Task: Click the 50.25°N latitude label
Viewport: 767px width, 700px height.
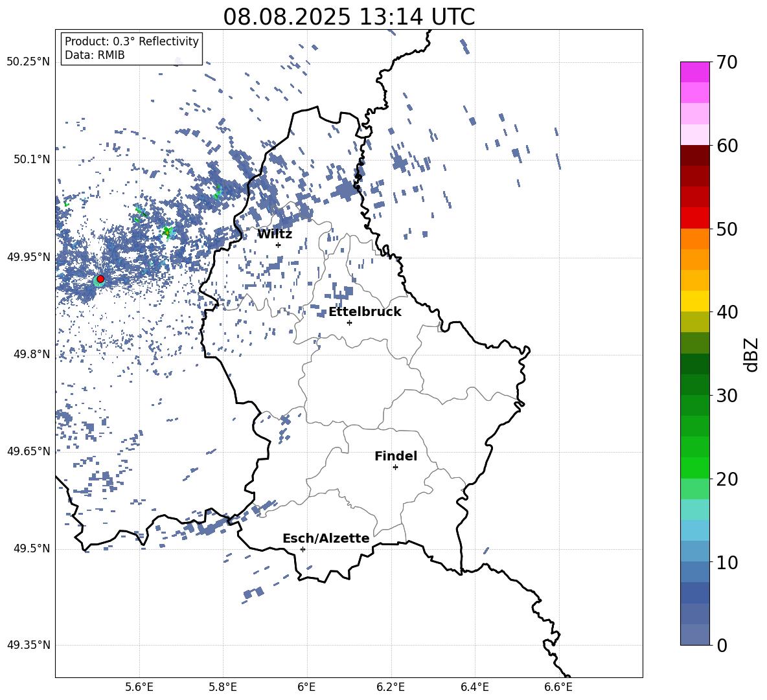Action: click(29, 62)
